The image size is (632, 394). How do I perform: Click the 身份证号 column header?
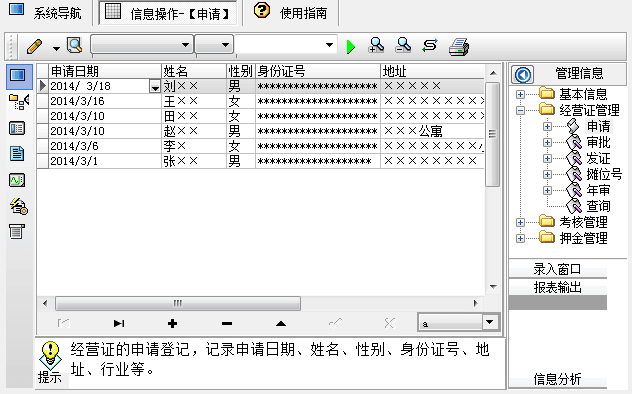(x=318, y=71)
